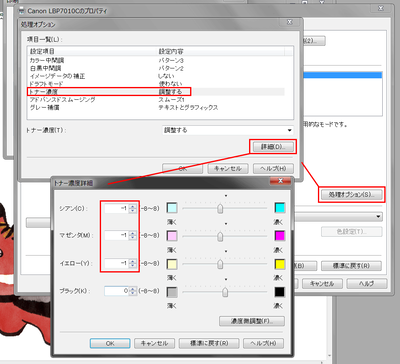
Task: Click the ブラック(K) slider thumb
Action: (225, 292)
